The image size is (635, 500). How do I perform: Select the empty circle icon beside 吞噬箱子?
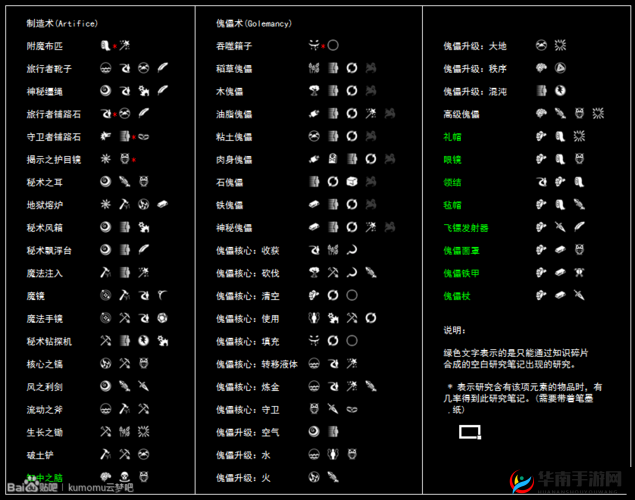pos(333,45)
